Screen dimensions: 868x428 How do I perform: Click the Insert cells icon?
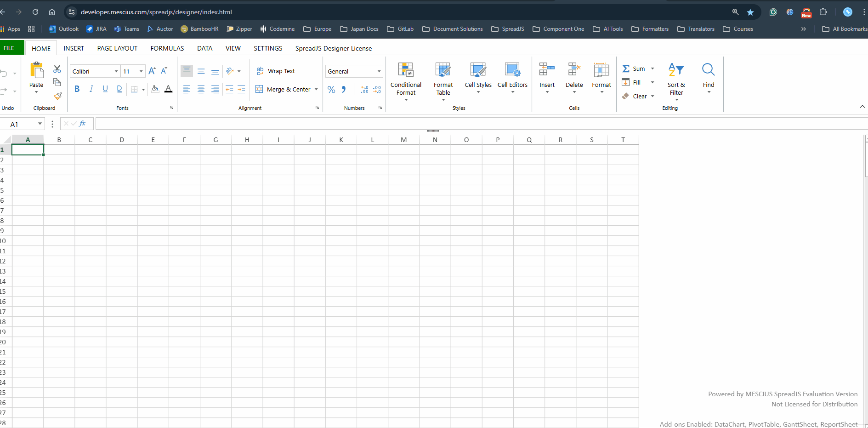click(x=547, y=69)
